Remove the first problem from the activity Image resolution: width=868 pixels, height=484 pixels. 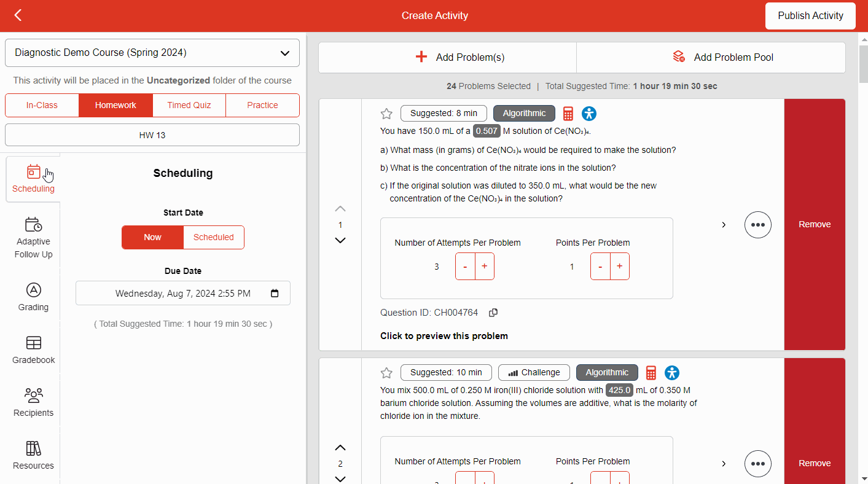[814, 224]
